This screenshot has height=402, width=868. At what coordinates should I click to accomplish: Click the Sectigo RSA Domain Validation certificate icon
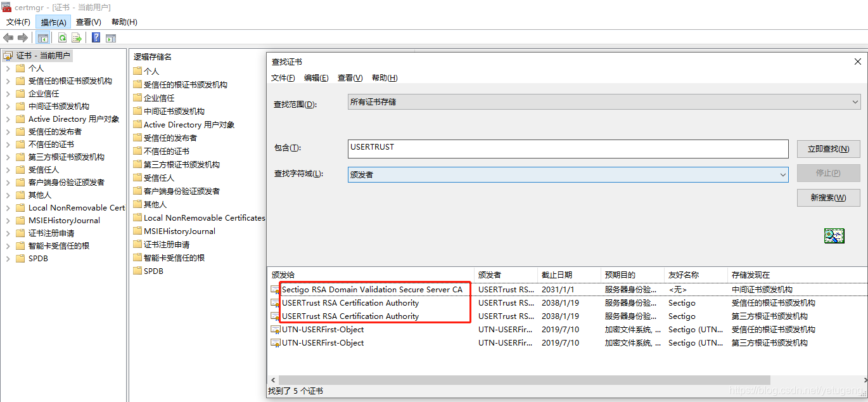coord(276,289)
